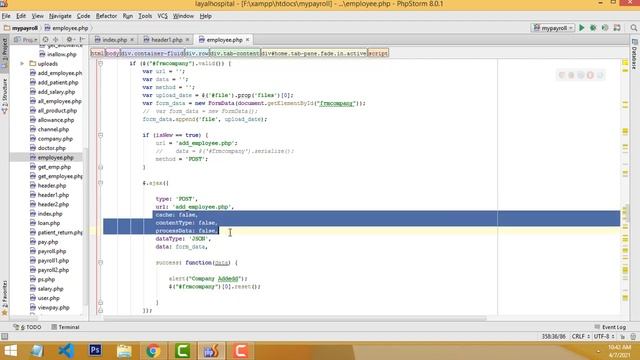Viewport: 640px width, 360px height.
Task: Open Visual Studio Code from taskbar
Action: pos(66,351)
